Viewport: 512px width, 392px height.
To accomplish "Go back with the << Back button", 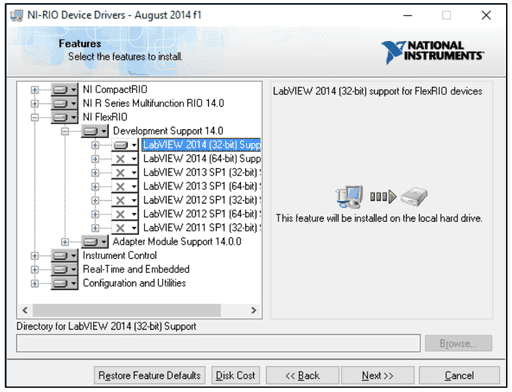I will pyautogui.click(x=302, y=376).
